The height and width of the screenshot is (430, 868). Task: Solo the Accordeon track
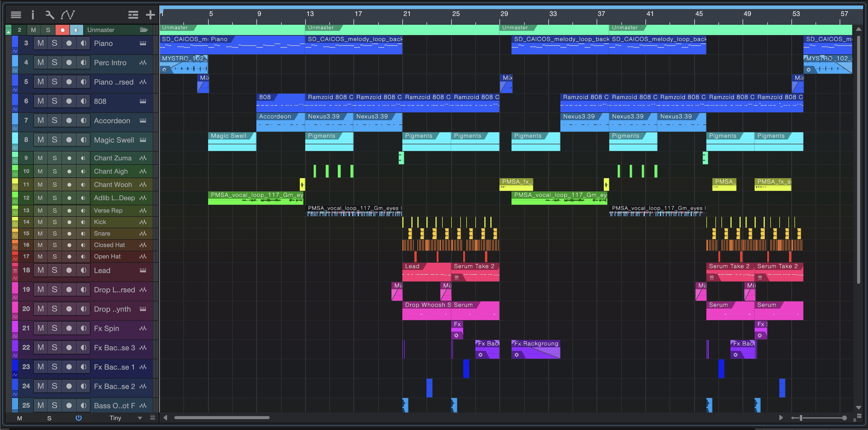point(54,120)
